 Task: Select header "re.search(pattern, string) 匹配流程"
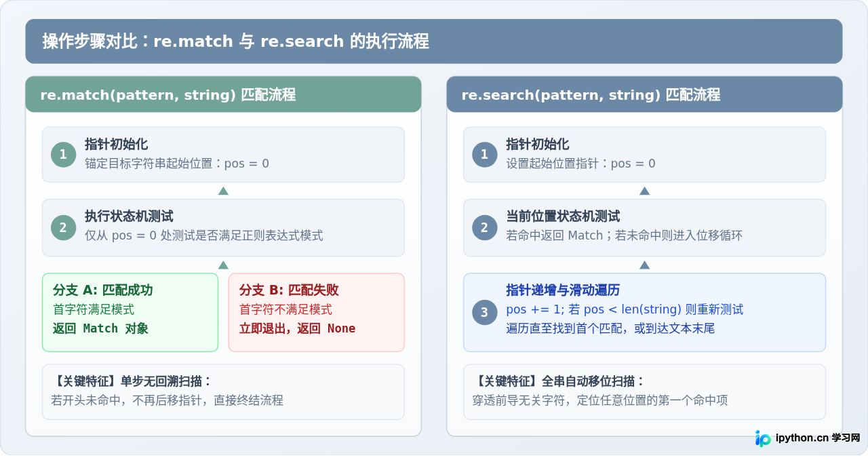click(591, 95)
